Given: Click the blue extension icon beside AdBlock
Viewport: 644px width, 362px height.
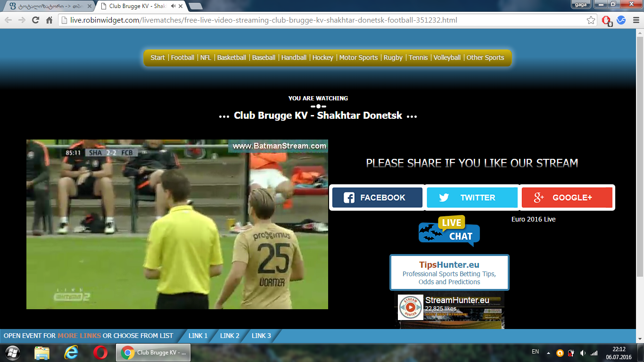Looking at the screenshot, I should [x=621, y=20].
